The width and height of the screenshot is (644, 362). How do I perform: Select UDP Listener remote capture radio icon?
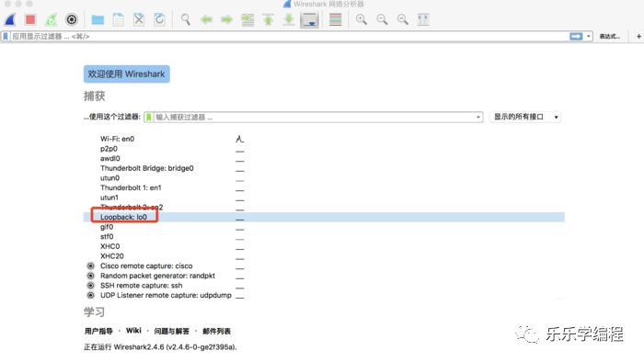91,295
